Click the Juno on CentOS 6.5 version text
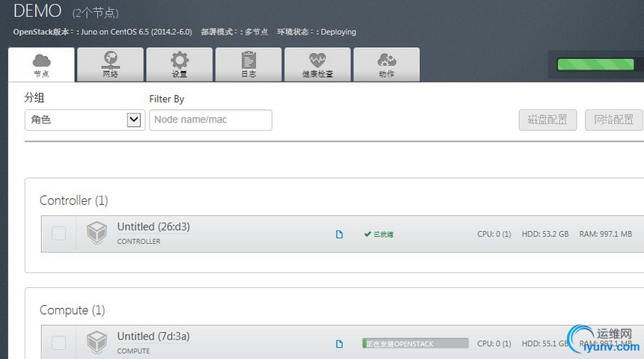The width and height of the screenshot is (644, 359). coord(136,32)
